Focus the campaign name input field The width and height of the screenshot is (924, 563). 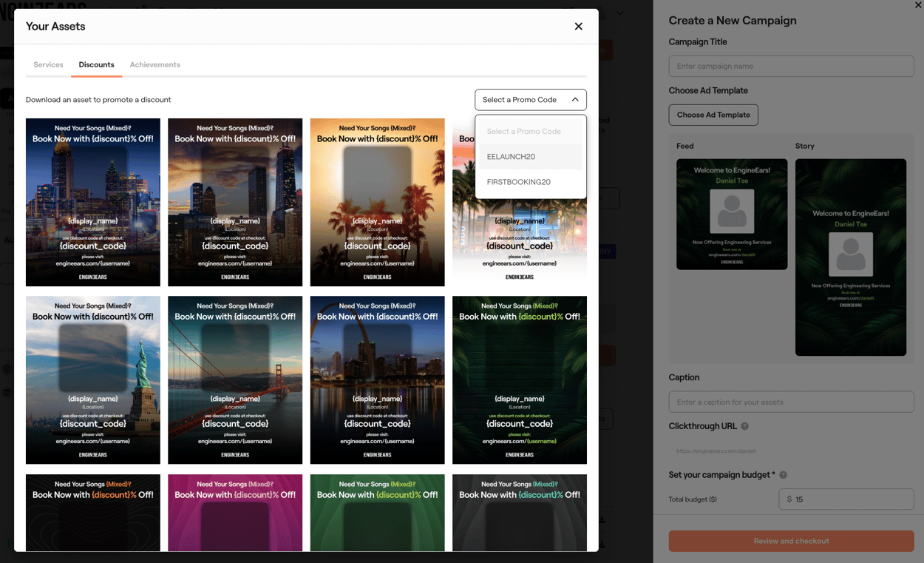pyautogui.click(x=790, y=67)
